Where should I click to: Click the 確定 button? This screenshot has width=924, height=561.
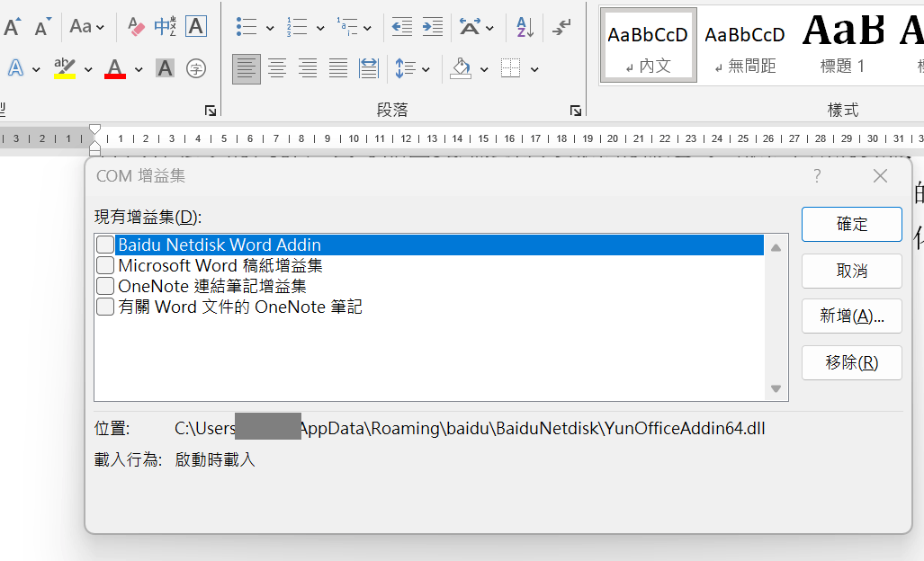[x=851, y=224]
